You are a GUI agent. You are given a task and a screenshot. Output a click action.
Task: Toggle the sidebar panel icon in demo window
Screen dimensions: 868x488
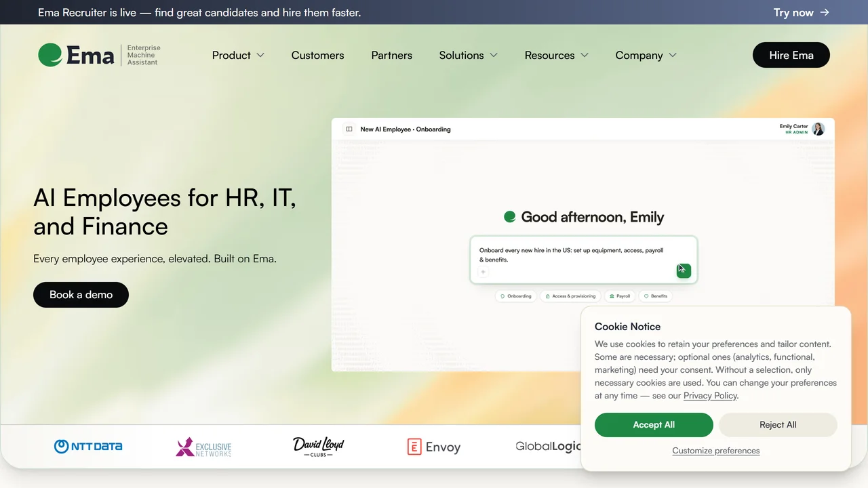pyautogui.click(x=349, y=129)
